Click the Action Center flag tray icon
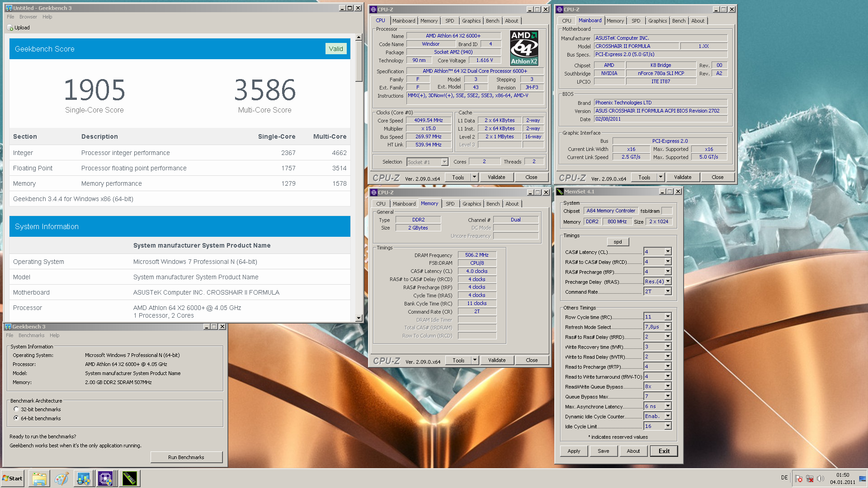 799,479
